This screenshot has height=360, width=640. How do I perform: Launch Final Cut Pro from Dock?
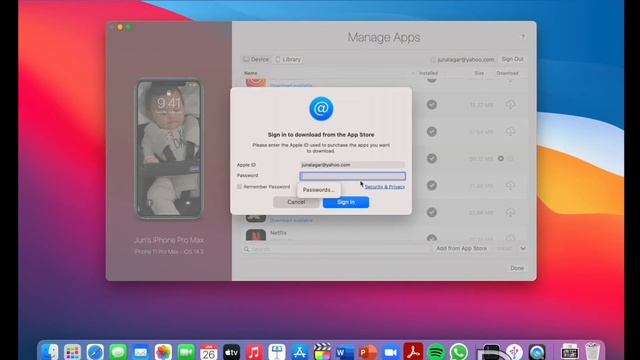point(322,352)
